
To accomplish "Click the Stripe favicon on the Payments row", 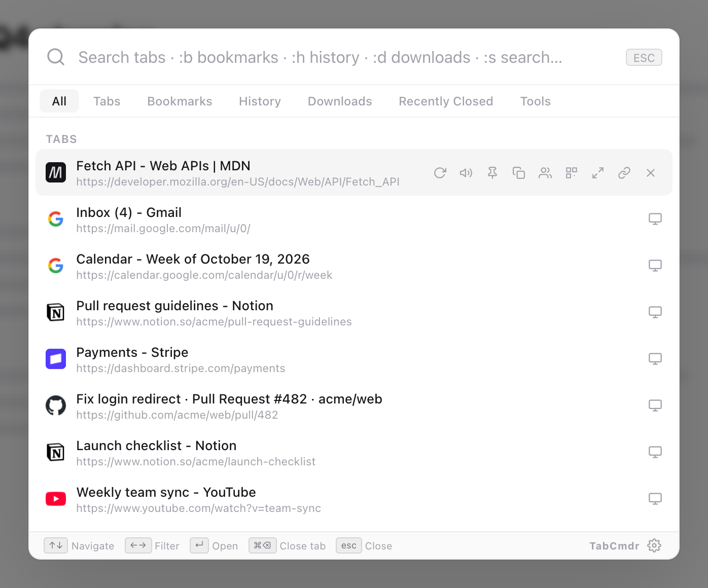I will pos(56,359).
